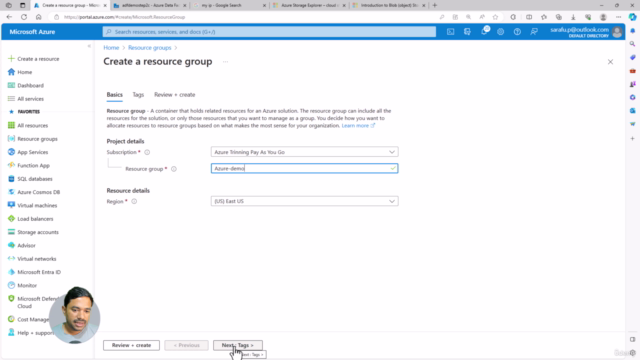Screen dimensions: 640x360
Task: Add this page to favorites star
Action: click(495, 17)
